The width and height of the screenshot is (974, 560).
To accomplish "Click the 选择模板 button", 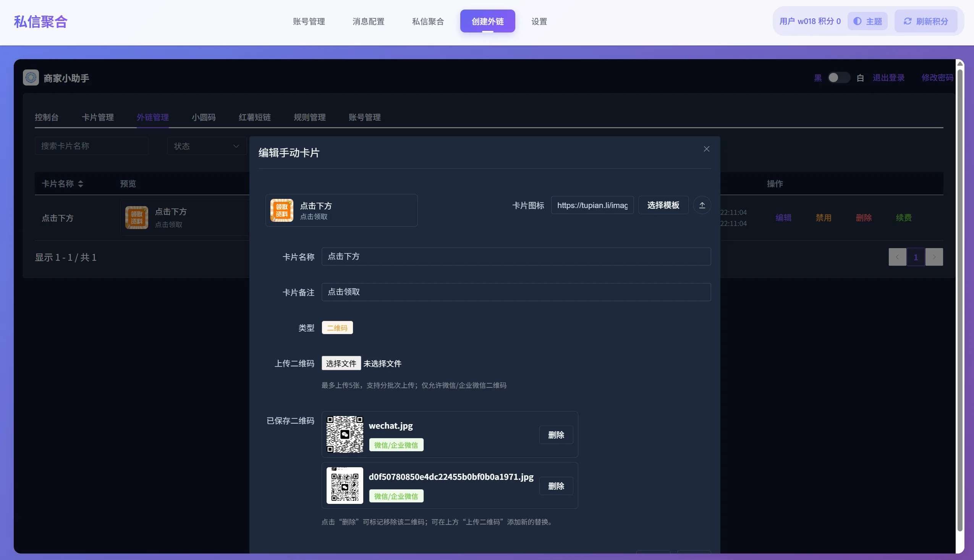I will [x=663, y=205].
